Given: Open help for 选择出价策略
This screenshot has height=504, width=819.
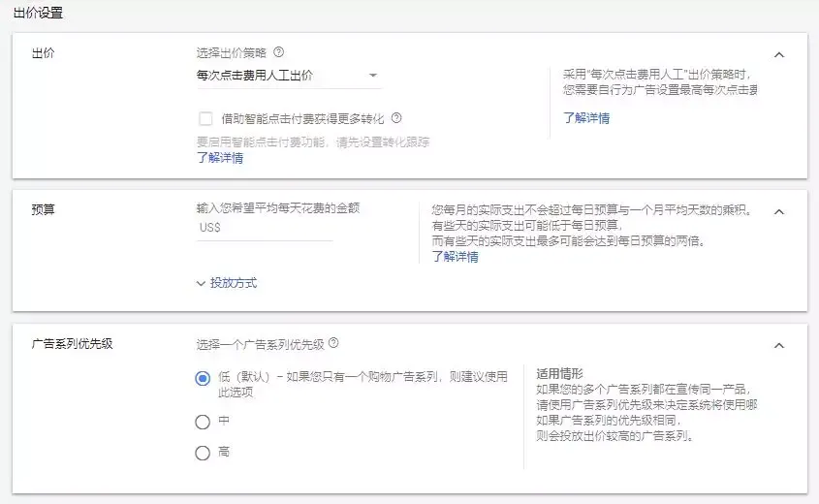Looking at the screenshot, I should (x=279, y=51).
